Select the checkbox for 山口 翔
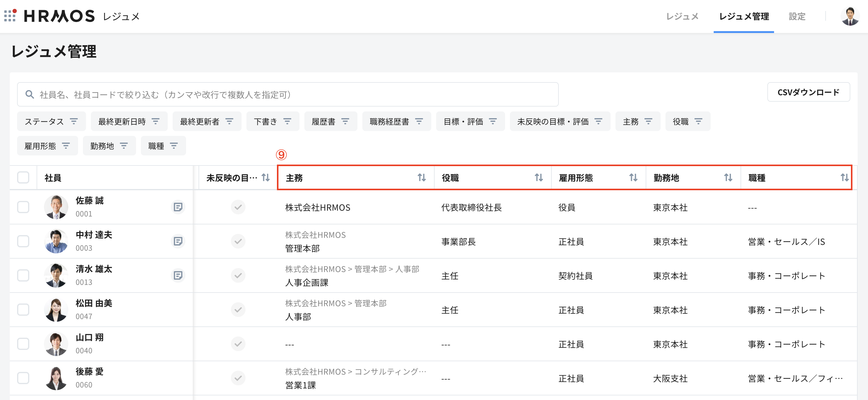This screenshot has width=868, height=400. pyautogui.click(x=23, y=344)
